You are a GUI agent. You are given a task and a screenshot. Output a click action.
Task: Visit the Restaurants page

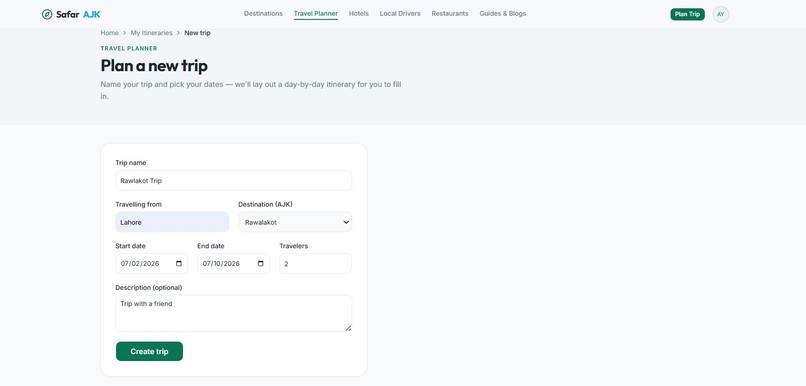450,14
